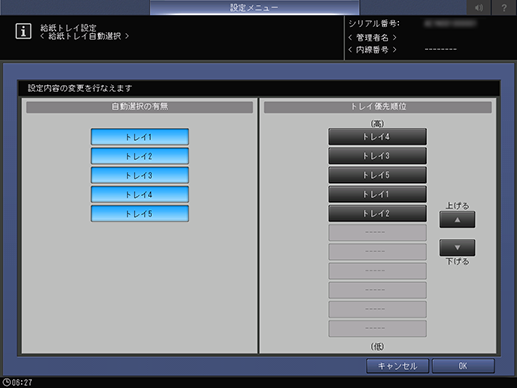
Task: Click the information icon beside 給紙トレイ設定
Action: point(23,31)
